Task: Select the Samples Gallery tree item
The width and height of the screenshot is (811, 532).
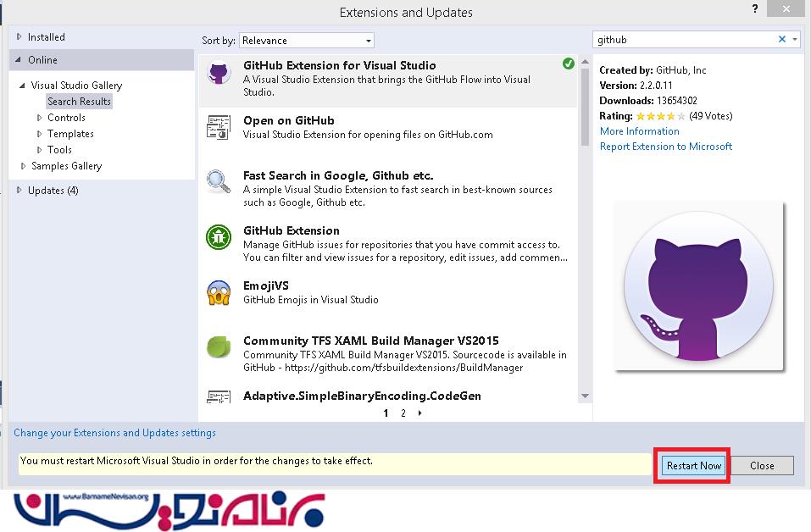Action: (x=66, y=166)
